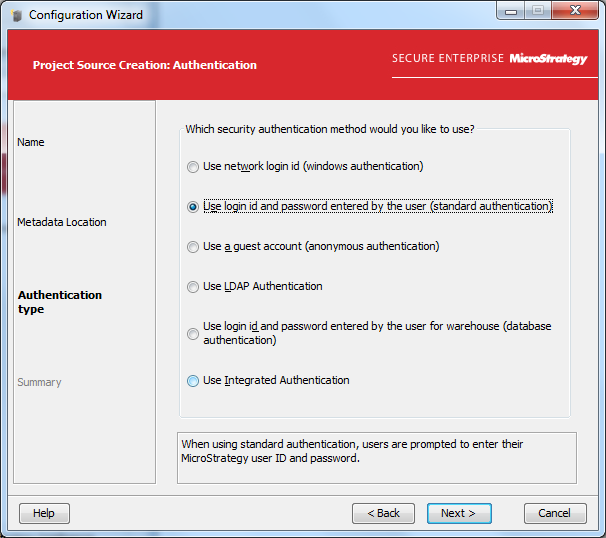Go back with the < Back button
This screenshot has width=606, height=538.
(x=383, y=513)
